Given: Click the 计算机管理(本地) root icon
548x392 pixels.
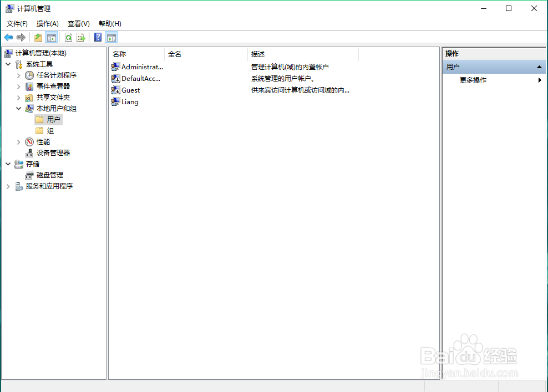Looking at the screenshot, I should pos(8,53).
